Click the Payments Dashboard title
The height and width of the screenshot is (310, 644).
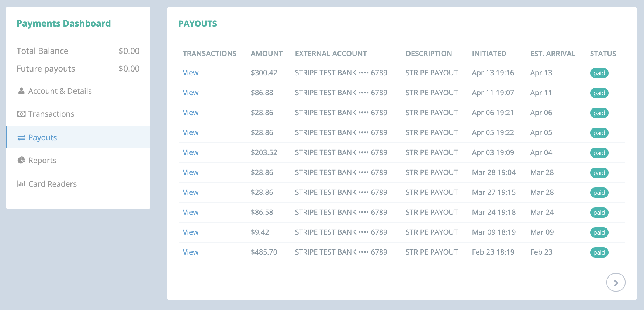pyautogui.click(x=64, y=23)
